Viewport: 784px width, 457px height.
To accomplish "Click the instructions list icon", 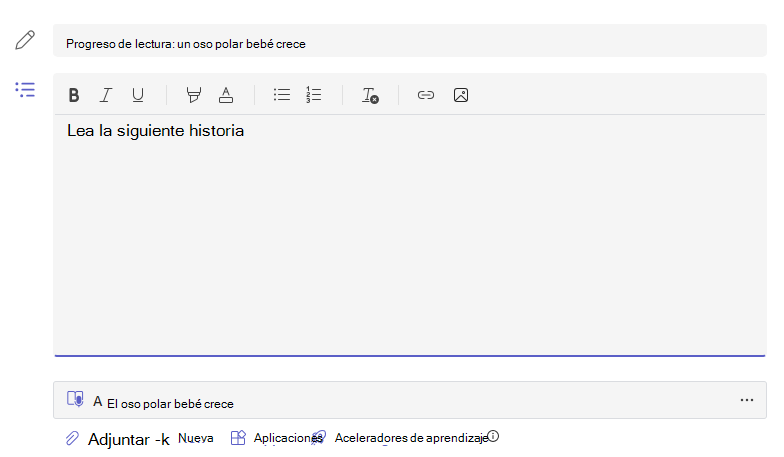I will coord(25,90).
